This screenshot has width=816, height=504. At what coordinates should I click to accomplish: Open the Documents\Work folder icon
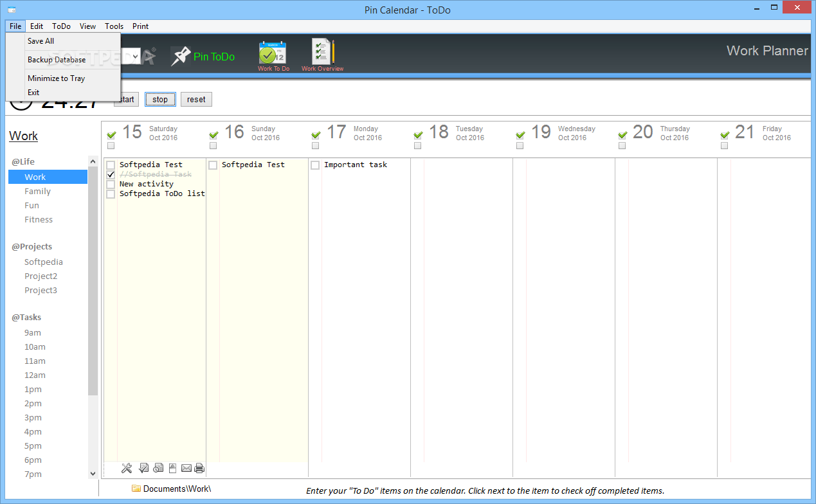pyautogui.click(x=138, y=489)
